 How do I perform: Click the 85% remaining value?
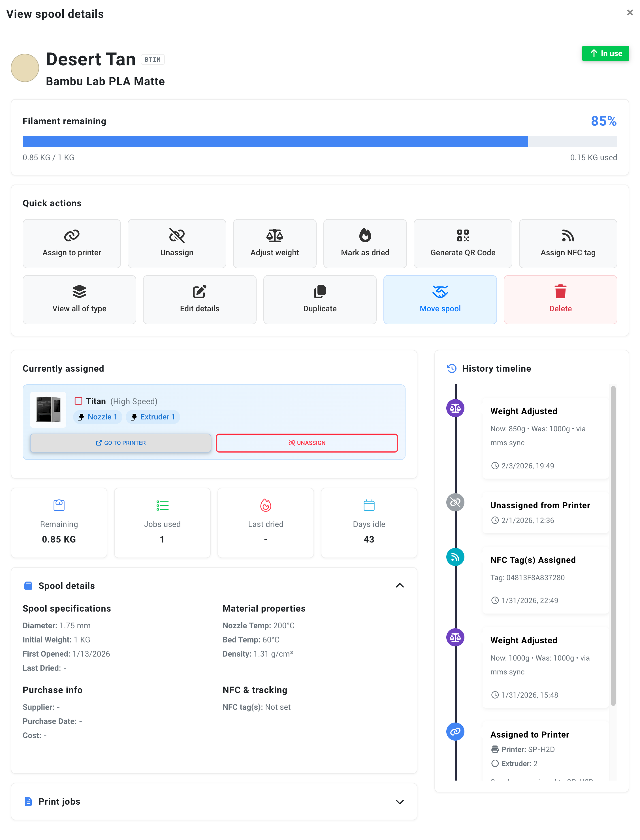tap(603, 121)
